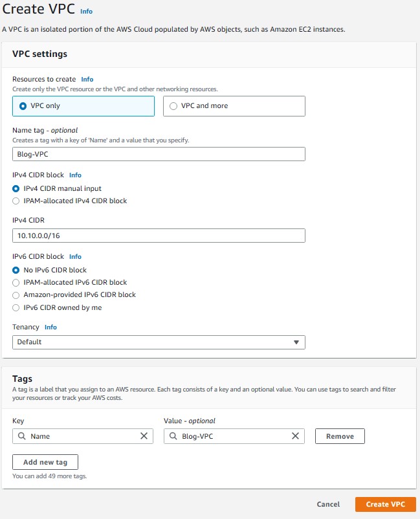Click the search icon in Value field
This screenshot has width=420, height=519.
tap(173, 436)
